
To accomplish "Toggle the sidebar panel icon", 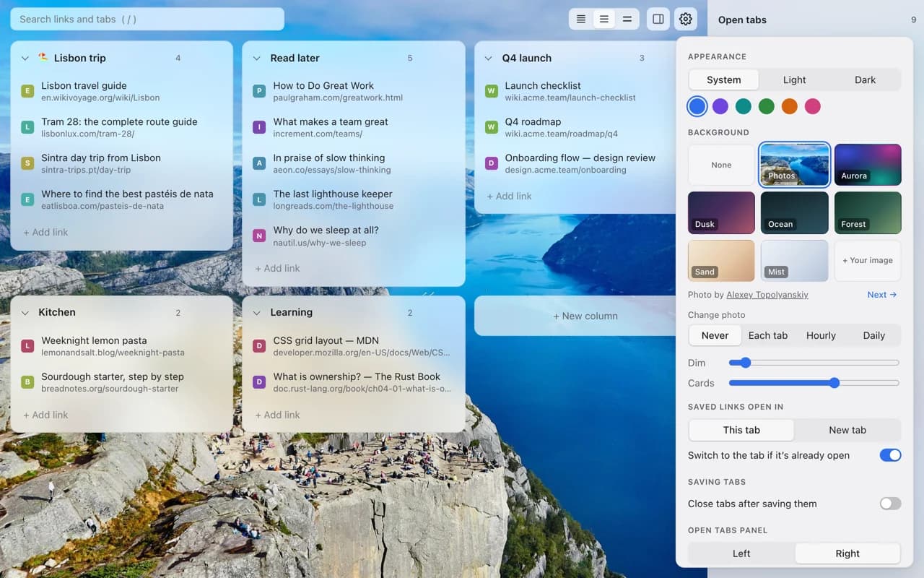I will pos(658,19).
